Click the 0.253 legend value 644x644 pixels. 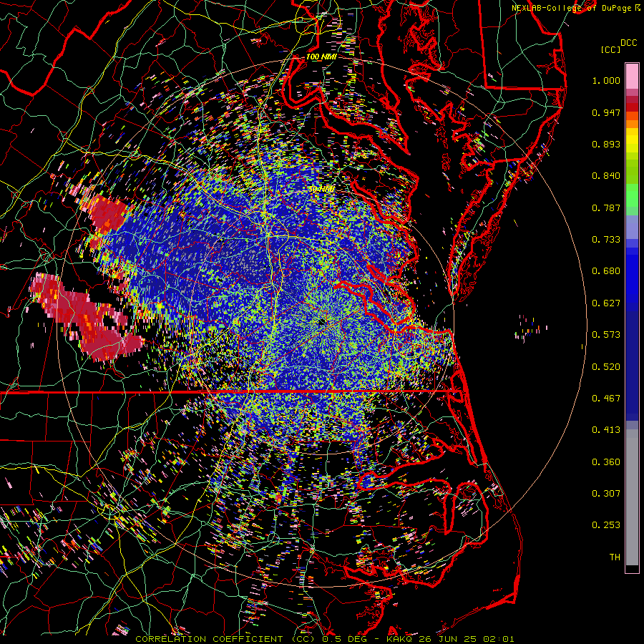606,525
